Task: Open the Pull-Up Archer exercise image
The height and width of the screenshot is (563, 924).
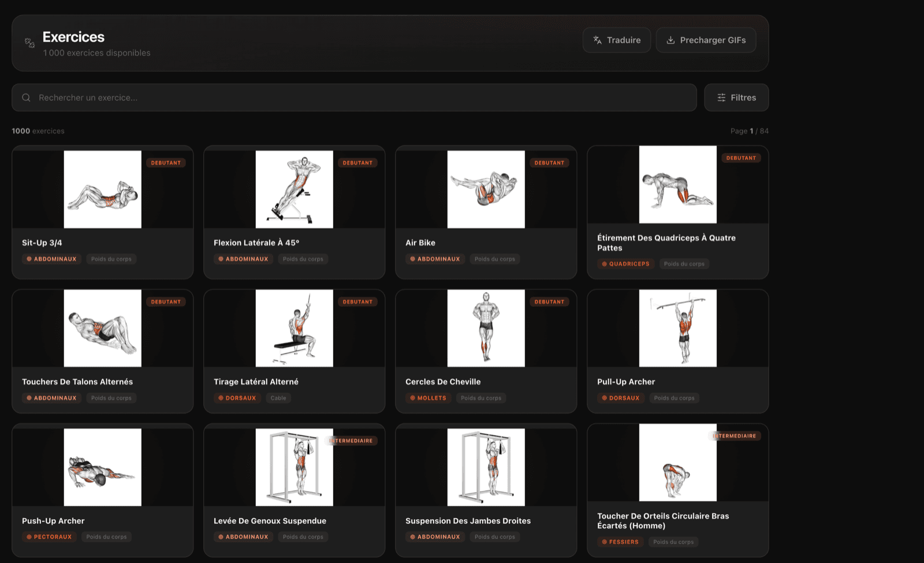Action: [x=677, y=327]
